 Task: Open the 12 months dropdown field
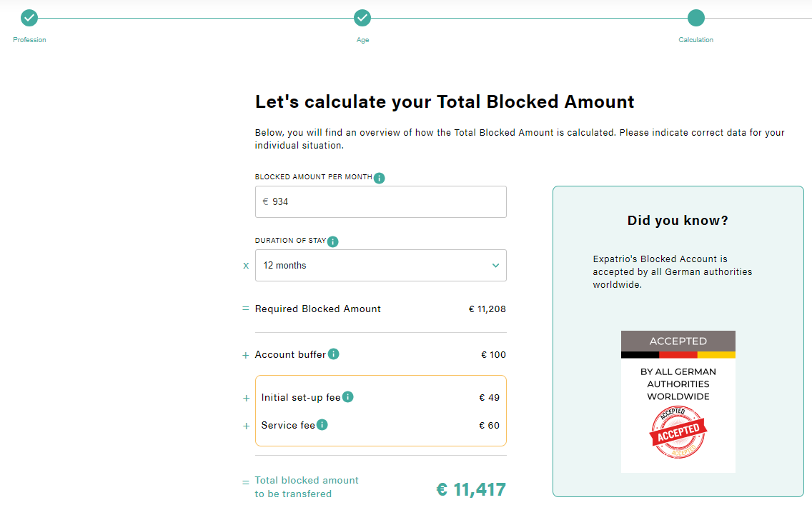click(x=380, y=265)
